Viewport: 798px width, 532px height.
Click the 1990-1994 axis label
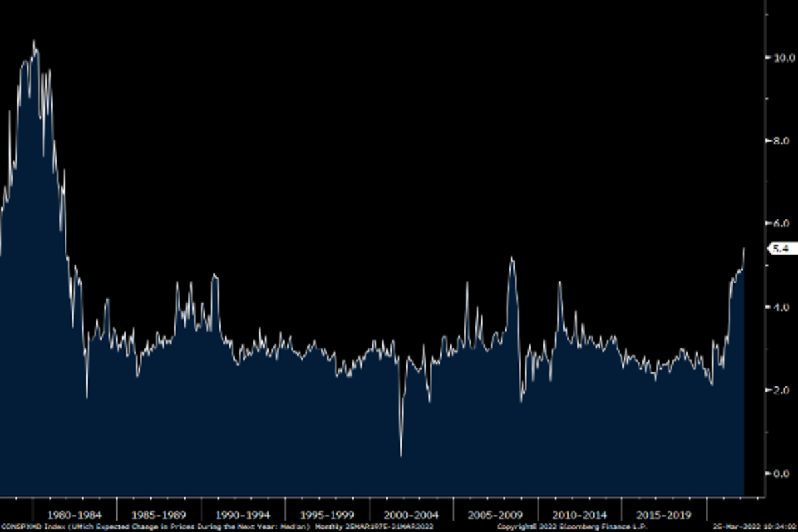coord(243,515)
